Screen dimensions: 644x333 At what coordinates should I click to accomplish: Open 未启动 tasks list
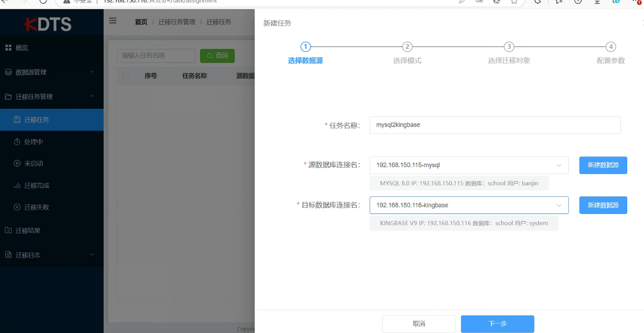click(x=34, y=164)
